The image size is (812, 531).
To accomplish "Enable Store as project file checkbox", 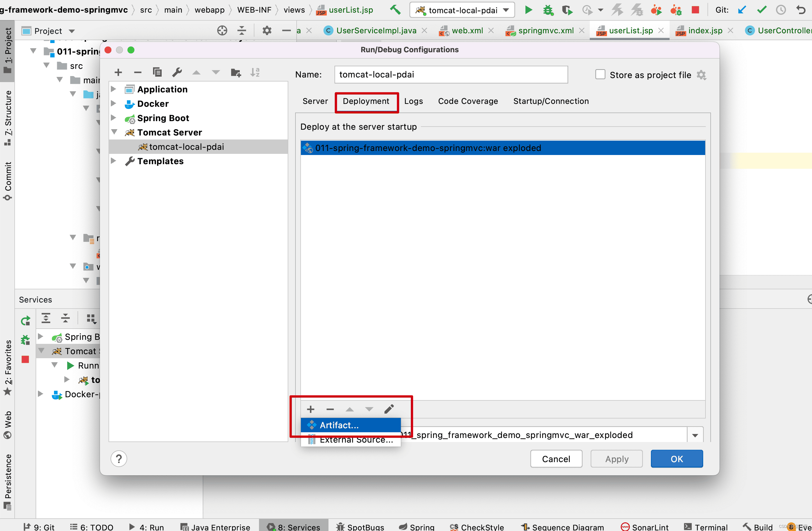I will (x=600, y=75).
